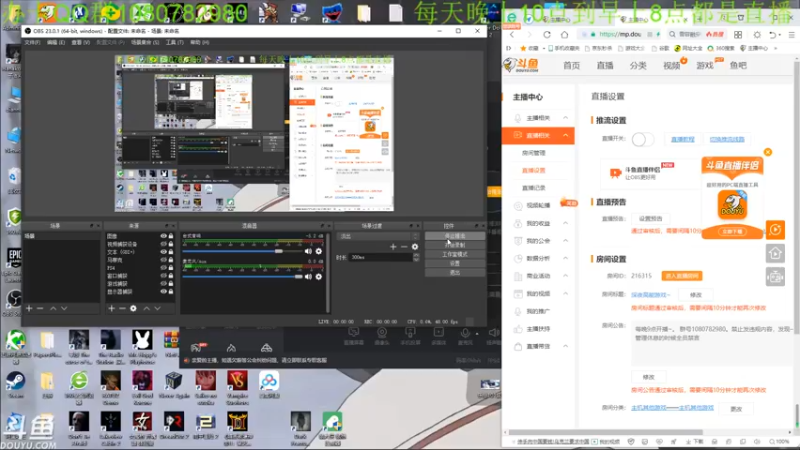The image size is (800, 450).
Task: Move source down in OBS sources list
Action: pyautogui.click(x=157, y=308)
